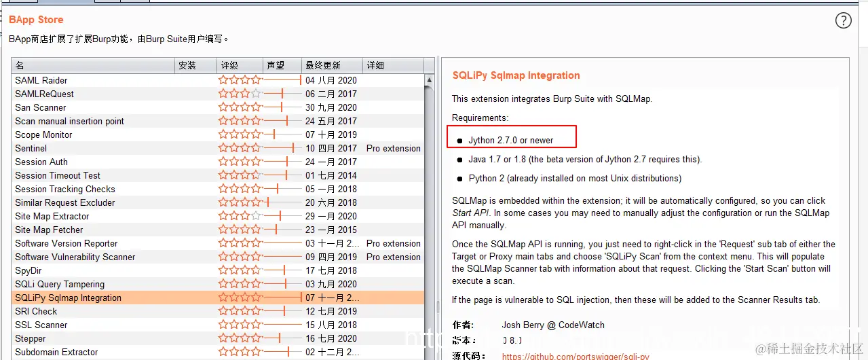Screen dimensions: 868x360
Task: Click the SQLiPy Sqlmap Integration heading
Action: click(x=516, y=75)
